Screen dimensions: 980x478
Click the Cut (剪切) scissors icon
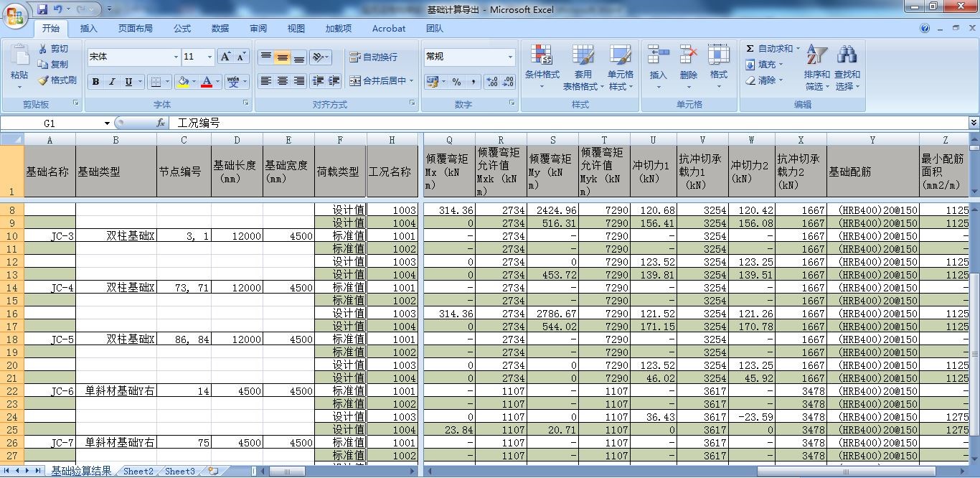[x=43, y=49]
